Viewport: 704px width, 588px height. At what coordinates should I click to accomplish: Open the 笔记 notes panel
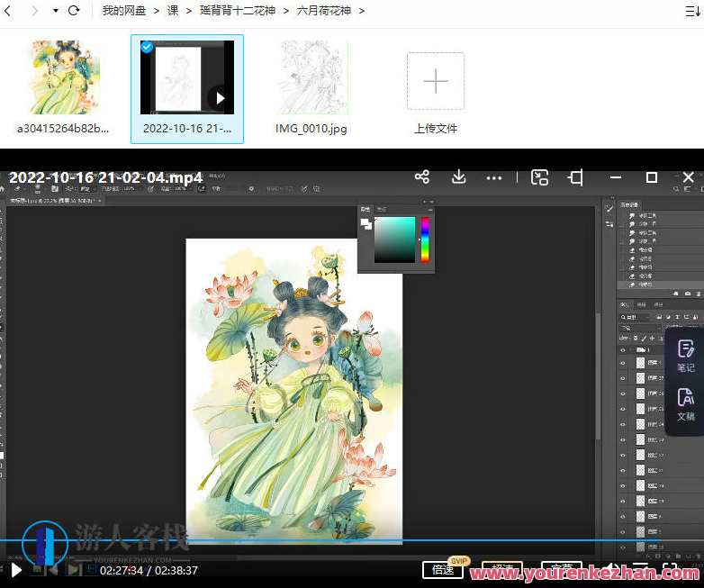(686, 357)
